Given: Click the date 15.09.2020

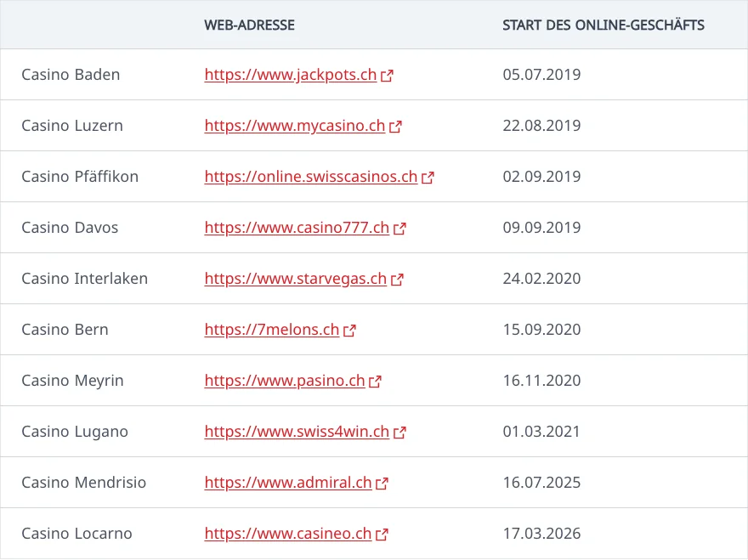Looking at the screenshot, I should [542, 330].
